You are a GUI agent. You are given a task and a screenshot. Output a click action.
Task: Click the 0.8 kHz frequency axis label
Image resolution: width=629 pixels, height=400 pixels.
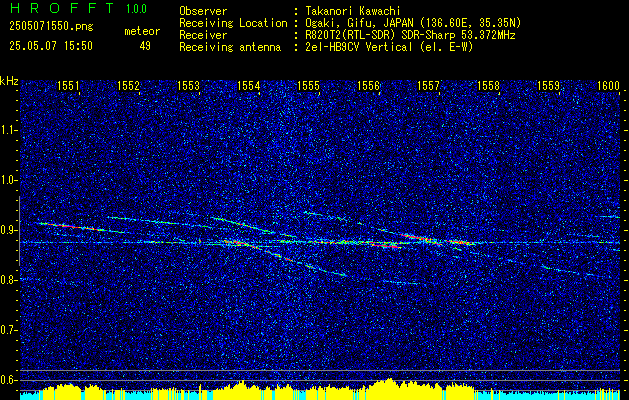(x=9, y=280)
